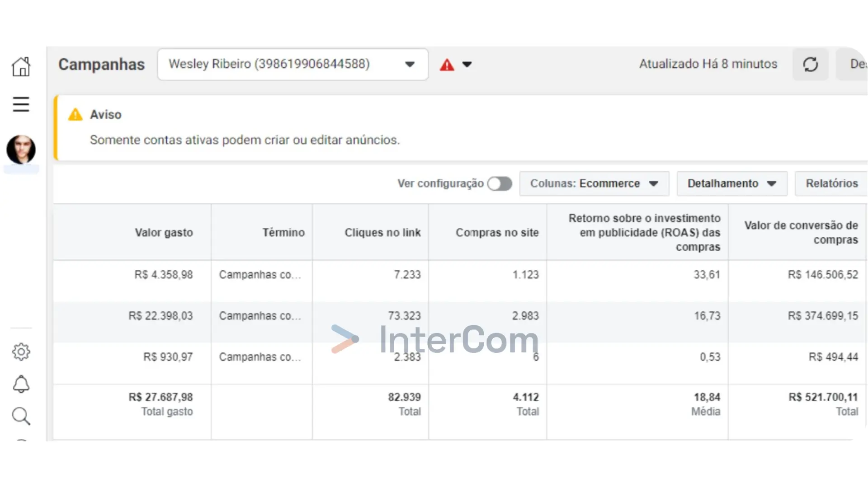Click the 1.123 purchases value
The image size is (868, 488).
(526, 275)
